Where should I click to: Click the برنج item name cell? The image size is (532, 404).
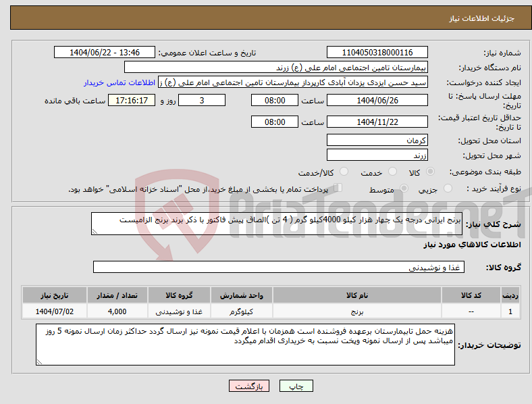point(357,311)
